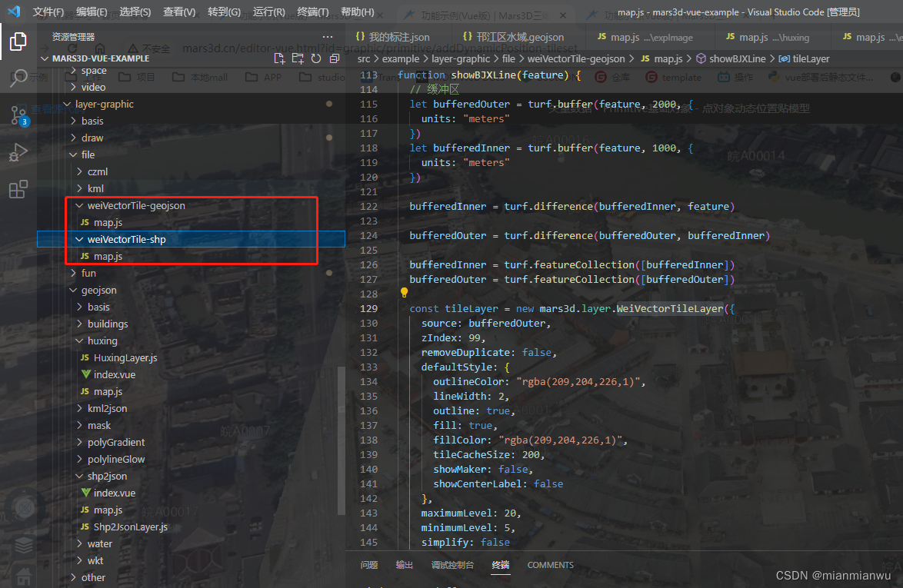The width and height of the screenshot is (903, 588).
Task: Click the New Folder icon in Explorer
Action: (x=298, y=58)
